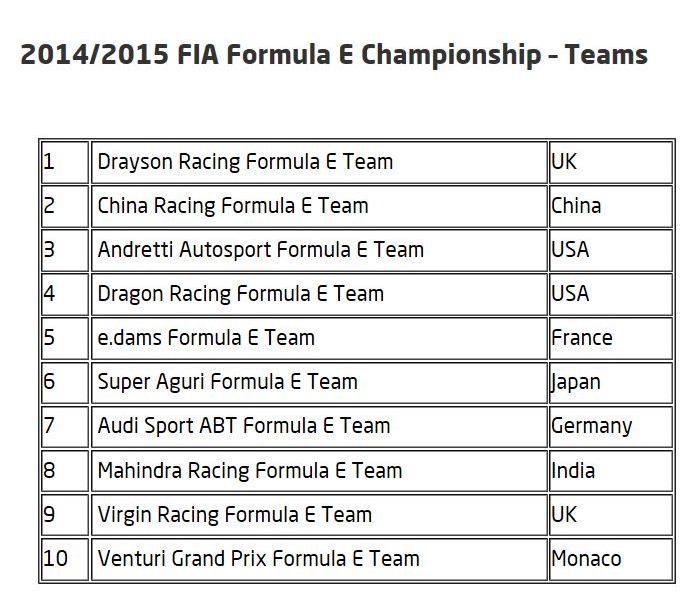This screenshot has height=604, width=690.
Task: Select the e.dams Formula E Team cell
Action: [x=319, y=339]
